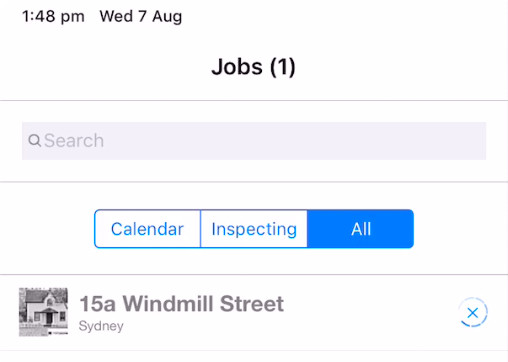The image size is (508, 362).
Task: Tap the Jobs (1) header title
Action: coord(254,67)
